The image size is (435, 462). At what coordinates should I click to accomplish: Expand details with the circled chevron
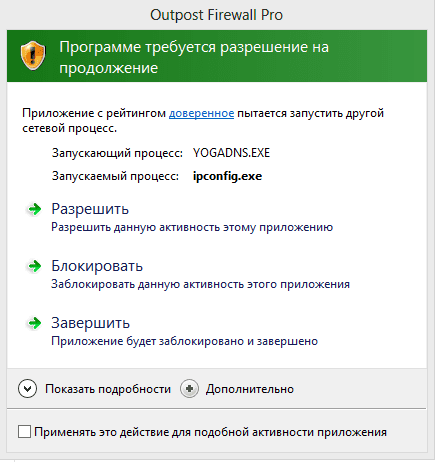pyautogui.click(x=27, y=389)
